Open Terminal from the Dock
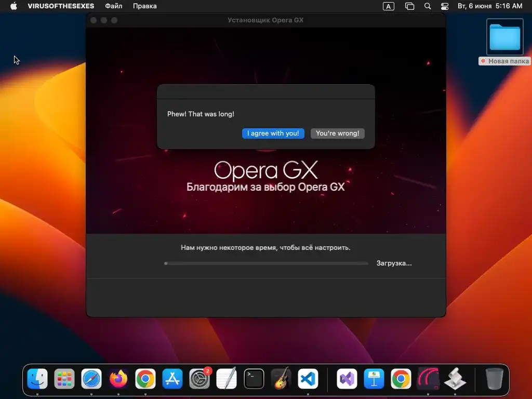532x399 pixels. pos(254,379)
